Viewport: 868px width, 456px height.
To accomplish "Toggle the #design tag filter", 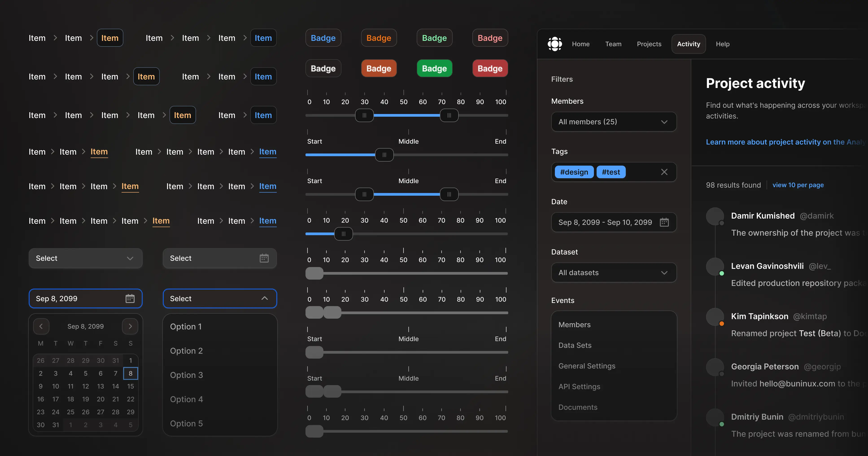I will tap(574, 172).
